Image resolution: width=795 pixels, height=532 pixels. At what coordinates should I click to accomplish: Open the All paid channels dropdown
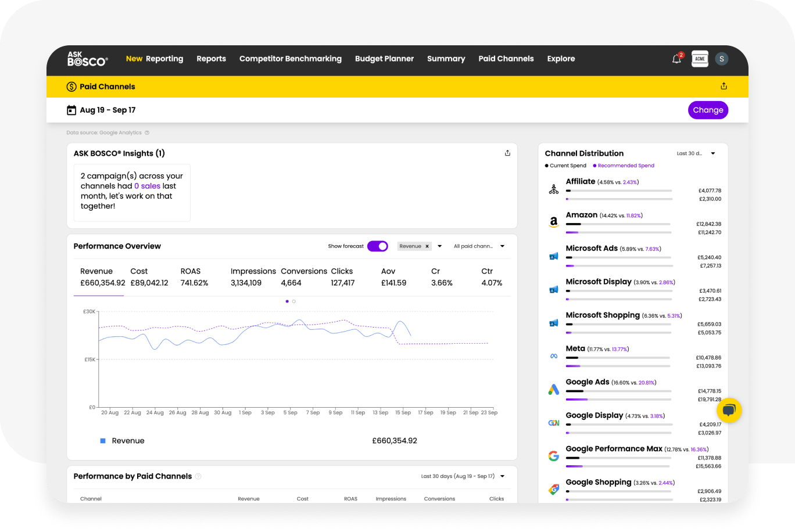[479, 246]
